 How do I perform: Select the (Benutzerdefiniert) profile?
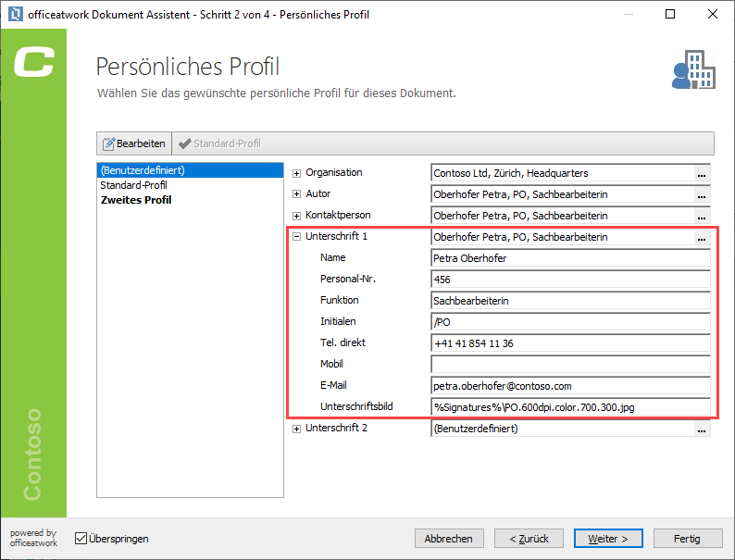(190, 170)
